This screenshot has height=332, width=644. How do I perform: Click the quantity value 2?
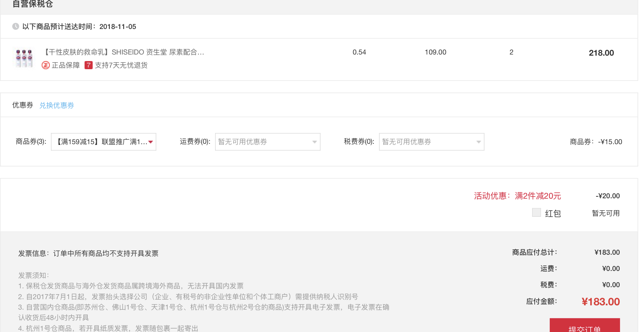pyautogui.click(x=512, y=52)
